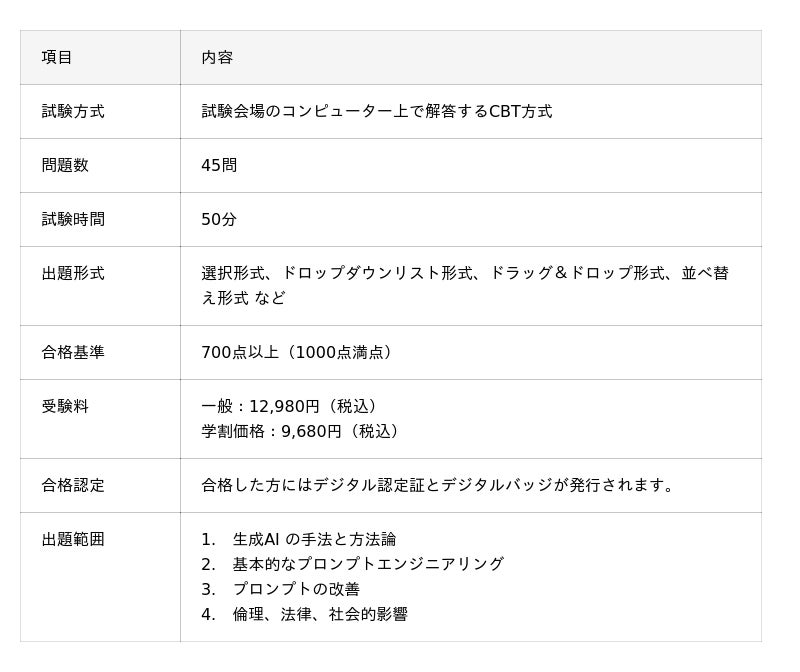Viewport: 800px width, 672px height.
Task: Select the 問題数 row label
Action: point(65,165)
